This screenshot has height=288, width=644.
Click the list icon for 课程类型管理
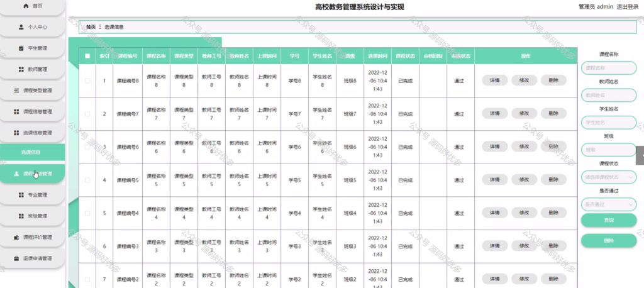tap(16, 91)
